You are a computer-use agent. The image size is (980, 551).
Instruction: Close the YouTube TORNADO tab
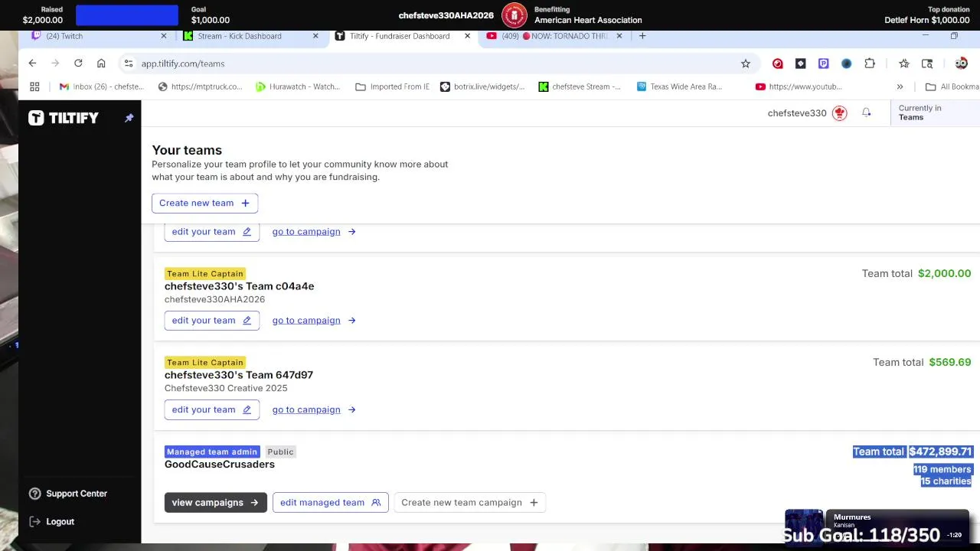(619, 36)
